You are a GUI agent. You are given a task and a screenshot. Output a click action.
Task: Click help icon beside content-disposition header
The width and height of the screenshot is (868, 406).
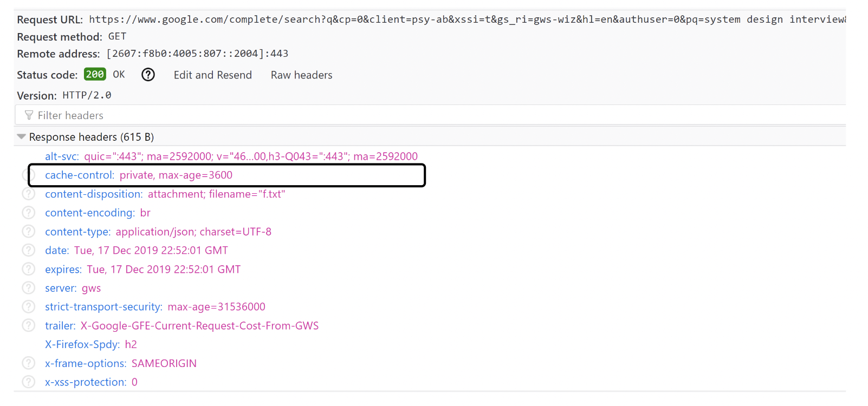coord(28,194)
